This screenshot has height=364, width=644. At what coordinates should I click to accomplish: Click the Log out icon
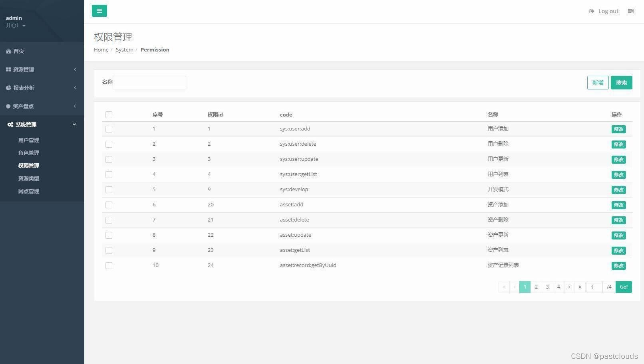click(592, 11)
